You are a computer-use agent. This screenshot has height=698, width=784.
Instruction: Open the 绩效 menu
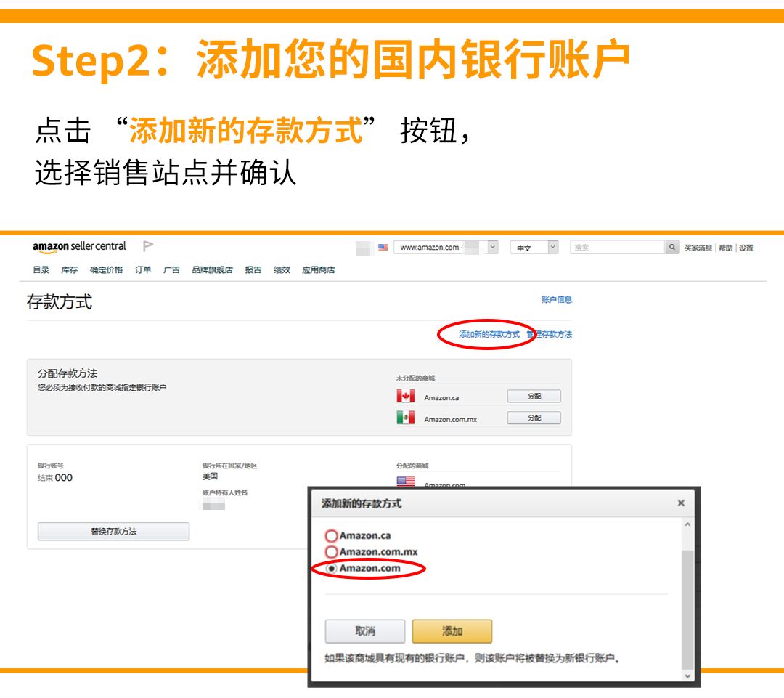coord(282,269)
